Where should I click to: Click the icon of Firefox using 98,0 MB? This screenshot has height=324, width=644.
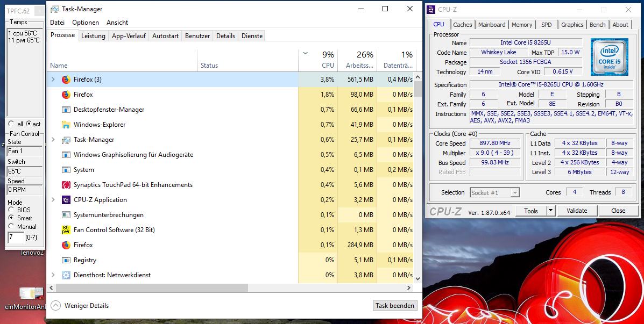(66, 95)
